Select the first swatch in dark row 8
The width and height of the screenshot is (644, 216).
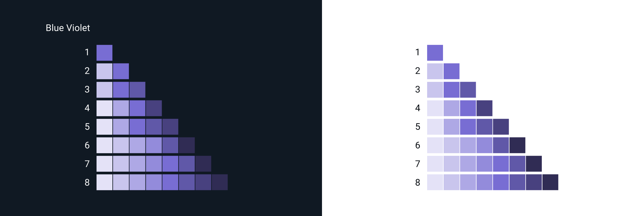coord(104,182)
